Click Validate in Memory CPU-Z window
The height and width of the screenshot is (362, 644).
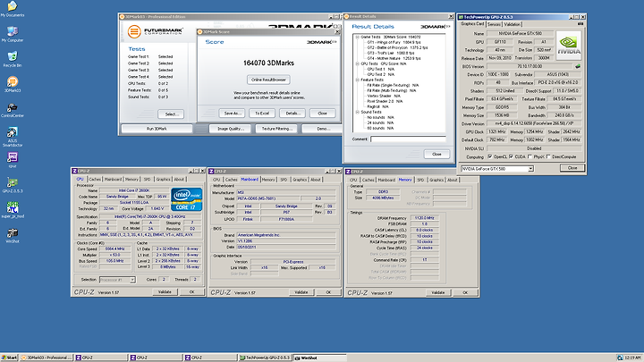437,292
